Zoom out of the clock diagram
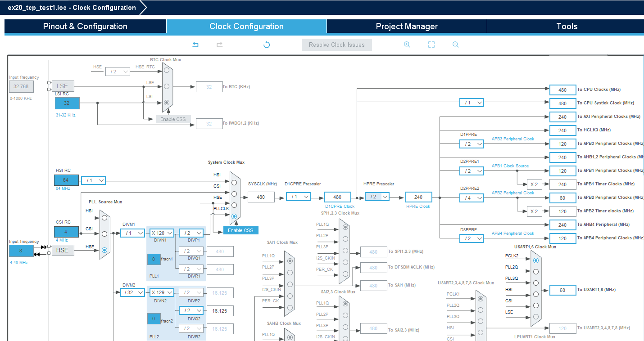 [456, 45]
